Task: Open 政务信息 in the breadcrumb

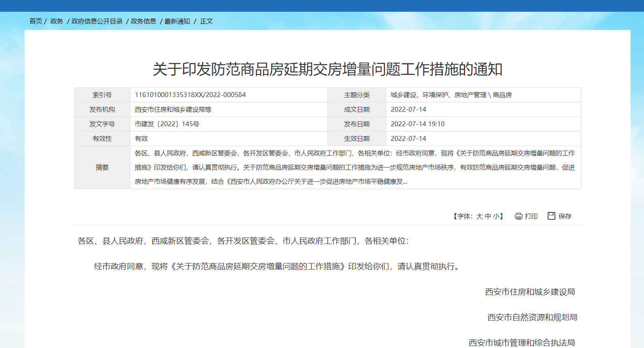Action: pos(143,21)
